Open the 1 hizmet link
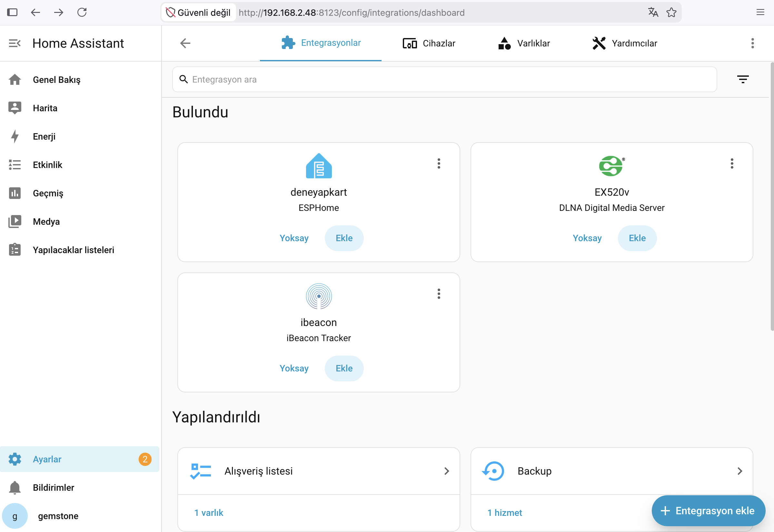The height and width of the screenshot is (532, 774). coord(505,513)
